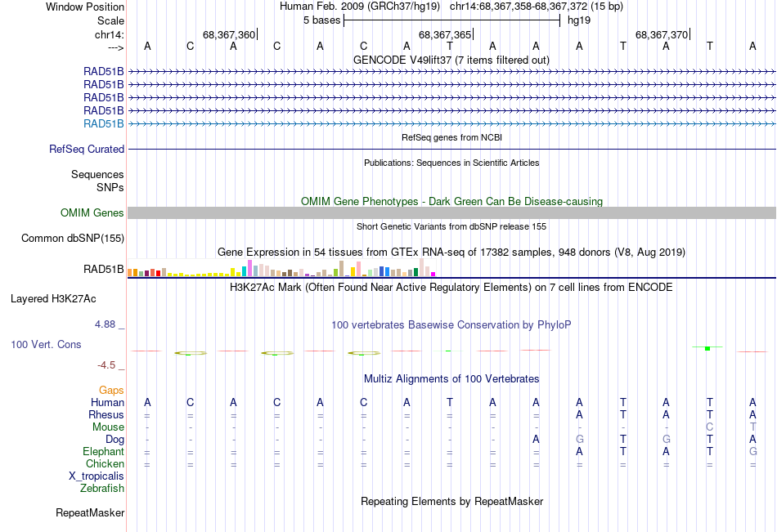The width and height of the screenshot is (777, 532).
Task: Click the -4.5 PhyloP lower scale value
Action: pyautogui.click(x=106, y=365)
